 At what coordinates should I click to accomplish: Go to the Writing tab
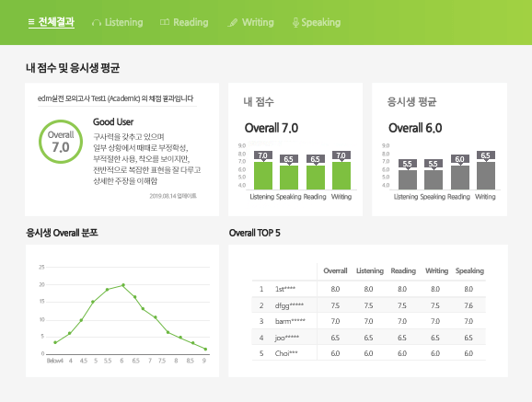pos(250,22)
